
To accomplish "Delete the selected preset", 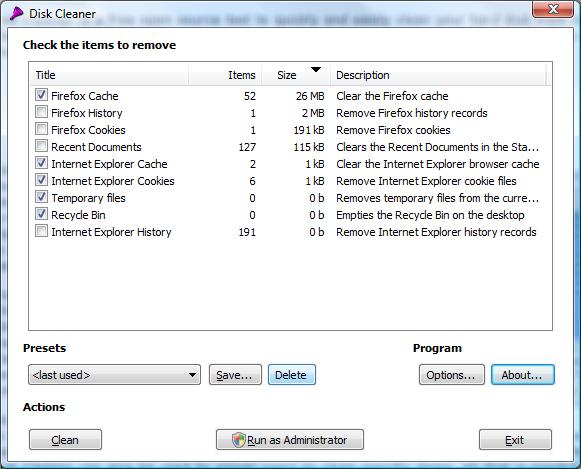I will tap(292, 375).
